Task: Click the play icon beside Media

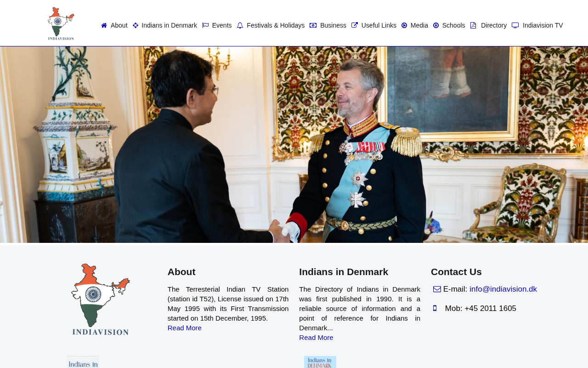Action: tap(404, 25)
